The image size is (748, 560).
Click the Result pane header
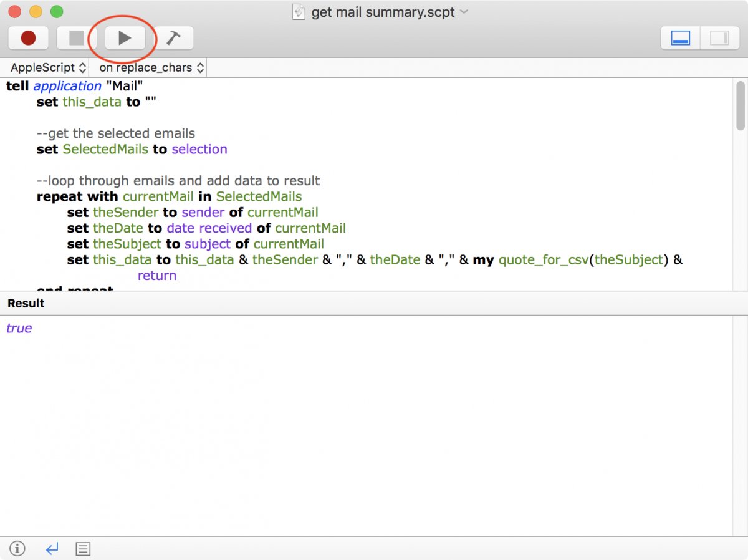click(x=26, y=303)
